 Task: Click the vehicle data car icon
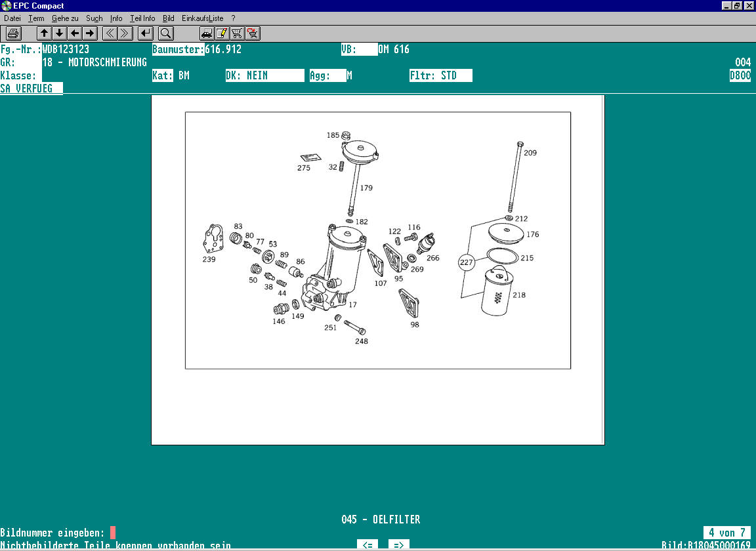207,33
